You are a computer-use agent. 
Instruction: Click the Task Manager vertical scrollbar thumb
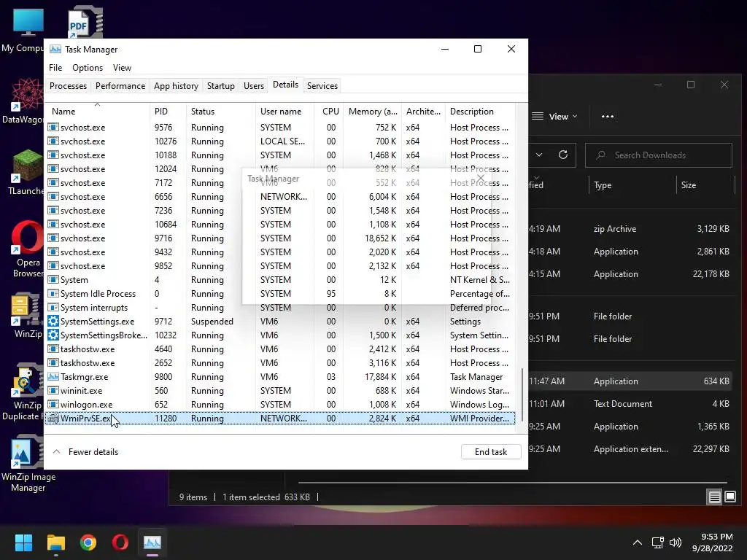point(522,394)
